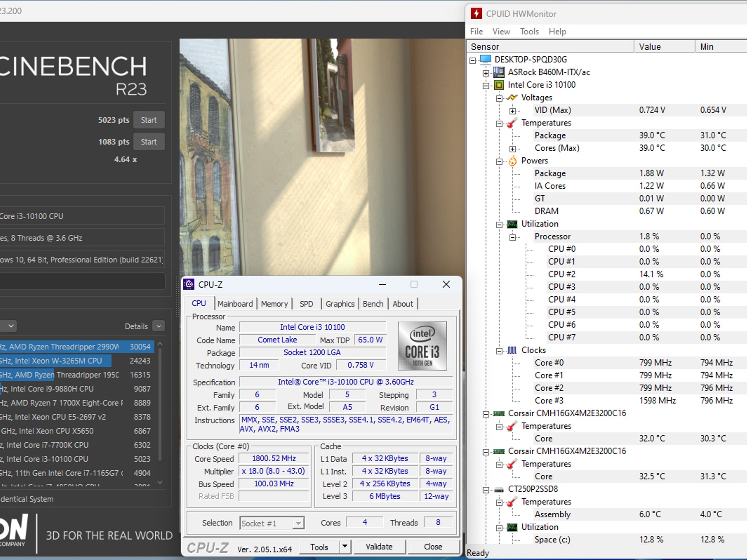Expand the Cores (Max) temperature entry
The image size is (747, 560).
(512, 149)
